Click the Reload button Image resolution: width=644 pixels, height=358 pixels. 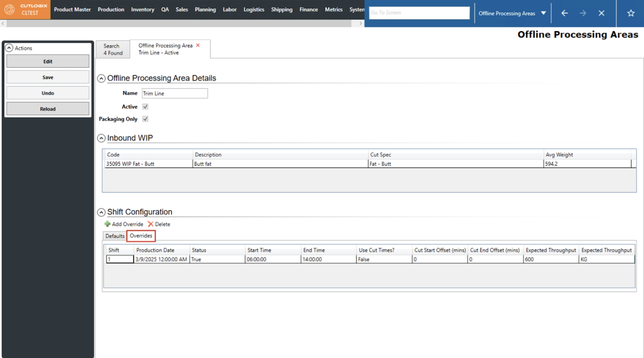[x=48, y=109]
